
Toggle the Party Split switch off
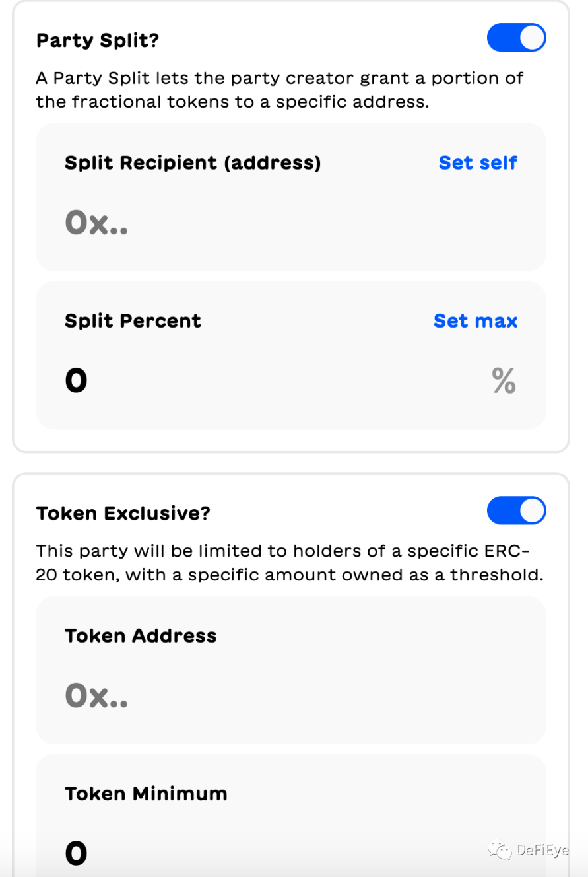pyautogui.click(x=516, y=38)
